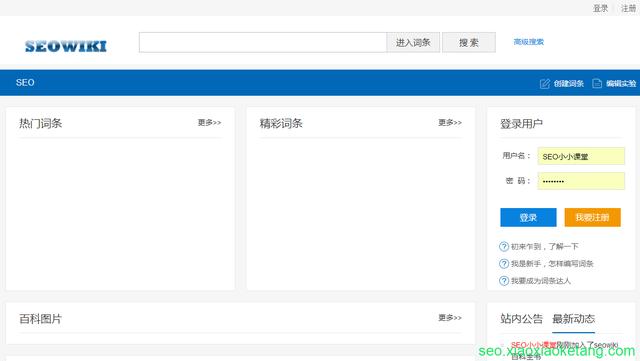Switch to the 站内公告 tab
The image size is (640, 361).
522,319
